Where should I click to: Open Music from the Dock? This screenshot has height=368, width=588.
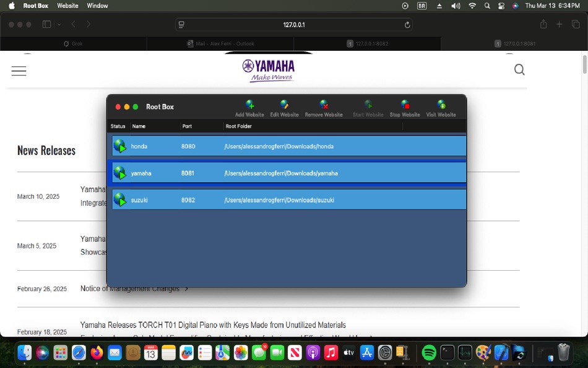[331, 353]
